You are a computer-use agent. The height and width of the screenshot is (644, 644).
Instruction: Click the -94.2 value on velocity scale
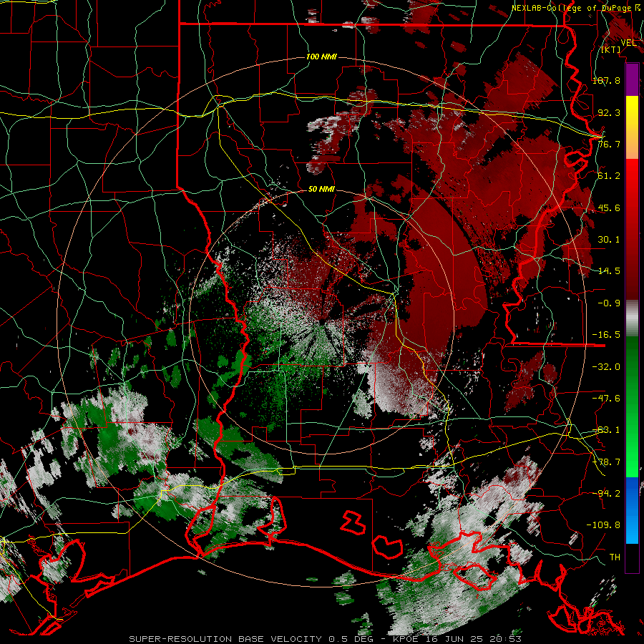606,493
